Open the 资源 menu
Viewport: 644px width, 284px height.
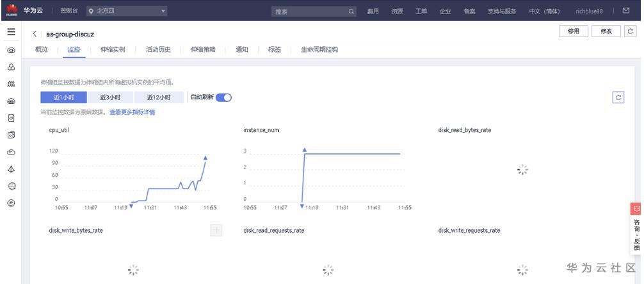[x=397, y=12]
